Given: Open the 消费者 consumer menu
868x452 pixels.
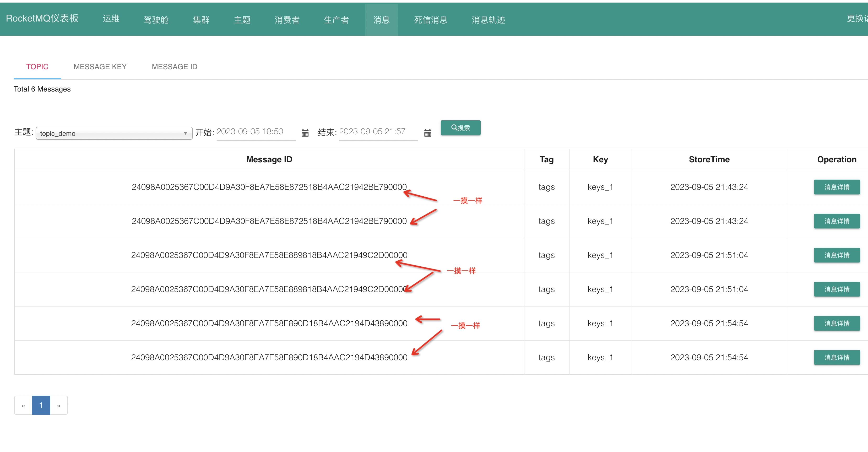Looking at the screenshot, I should [287, 20].
